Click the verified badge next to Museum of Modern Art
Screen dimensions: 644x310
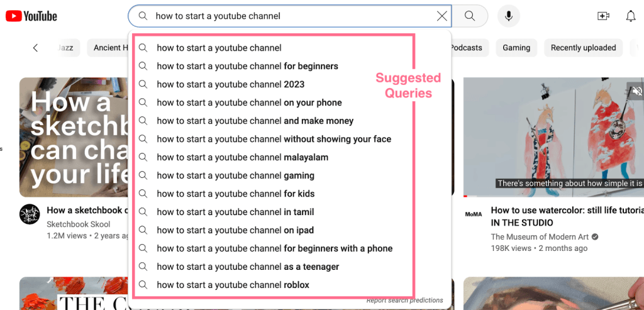(x=595, y=237)
